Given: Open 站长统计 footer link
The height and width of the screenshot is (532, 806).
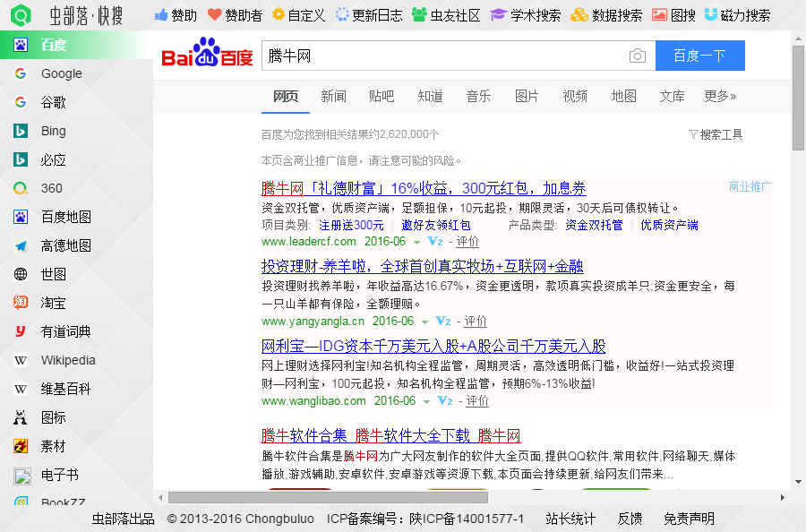Looking at the screenshot, I should point(570,519).
